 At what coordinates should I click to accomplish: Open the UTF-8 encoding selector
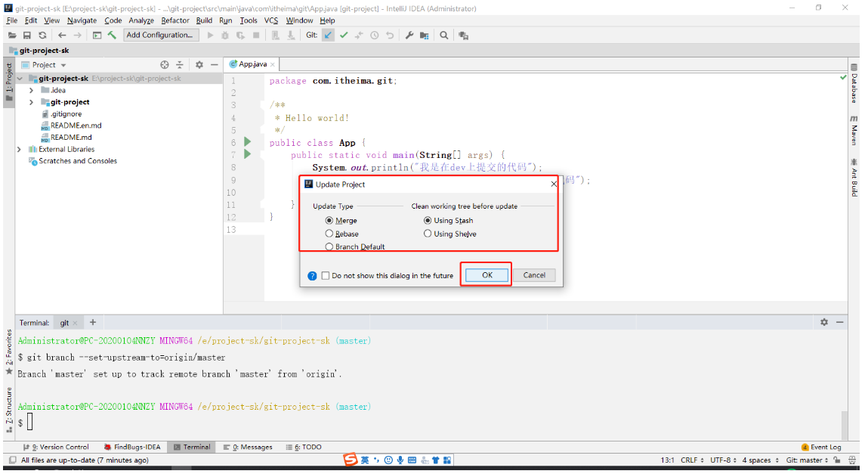click(x=724, y=460)
